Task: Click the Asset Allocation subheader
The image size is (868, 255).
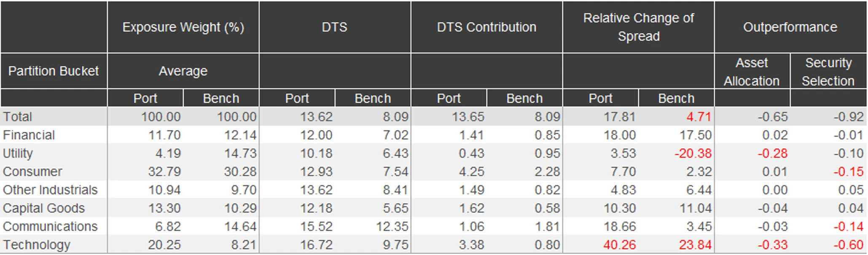Action: (x=752, y=72)
